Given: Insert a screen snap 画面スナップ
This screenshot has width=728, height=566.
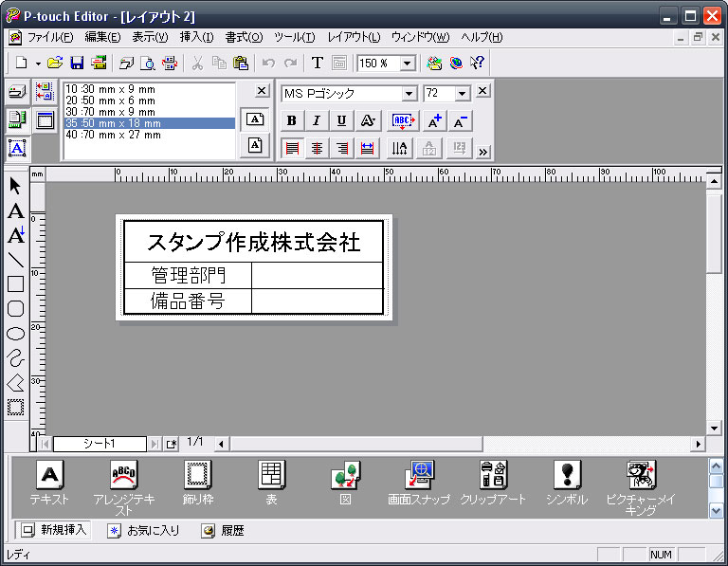Looking at the screenshot, I should tap(419, 483).
